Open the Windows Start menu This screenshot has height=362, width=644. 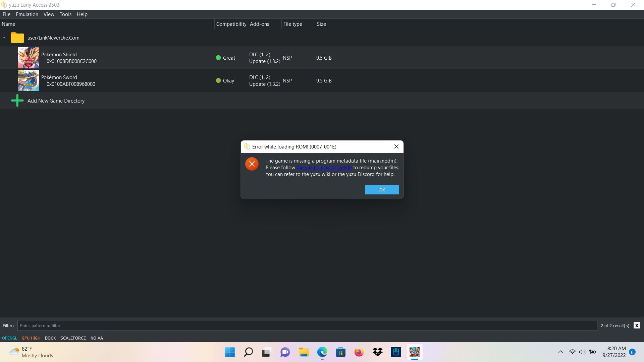[x=230, y=352]
